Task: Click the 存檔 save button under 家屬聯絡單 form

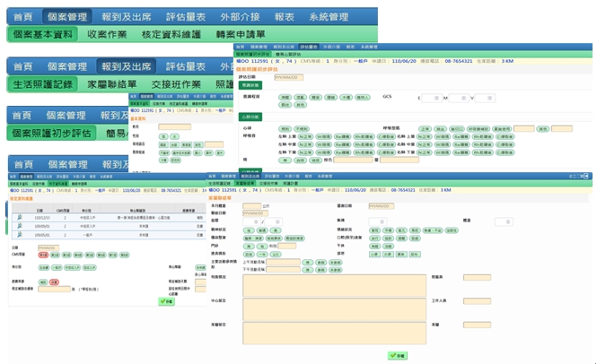Action: click(396, 355)
